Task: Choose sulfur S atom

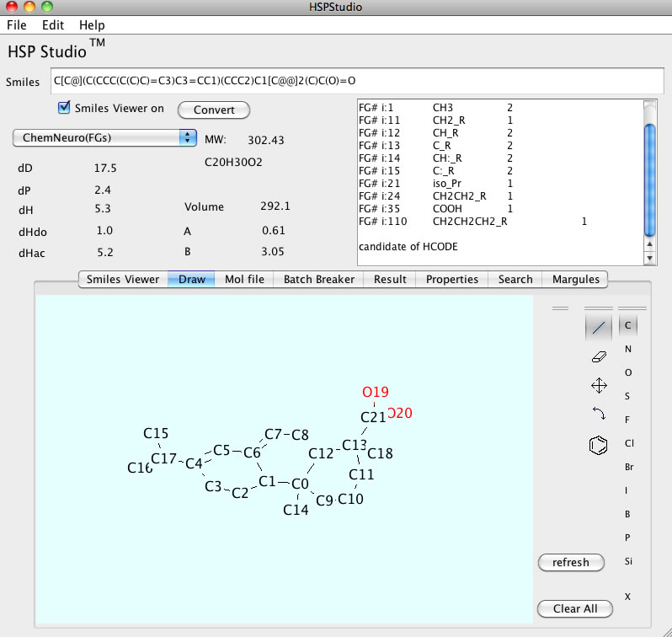Action: (627, 396)
